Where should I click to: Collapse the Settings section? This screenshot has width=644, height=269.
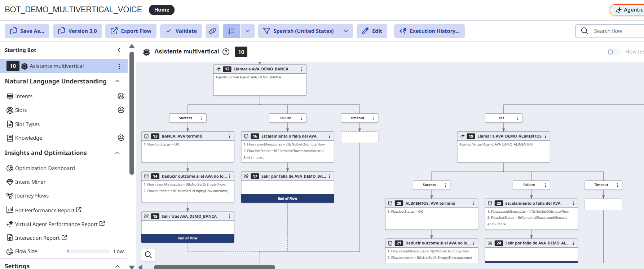(118, 266)
